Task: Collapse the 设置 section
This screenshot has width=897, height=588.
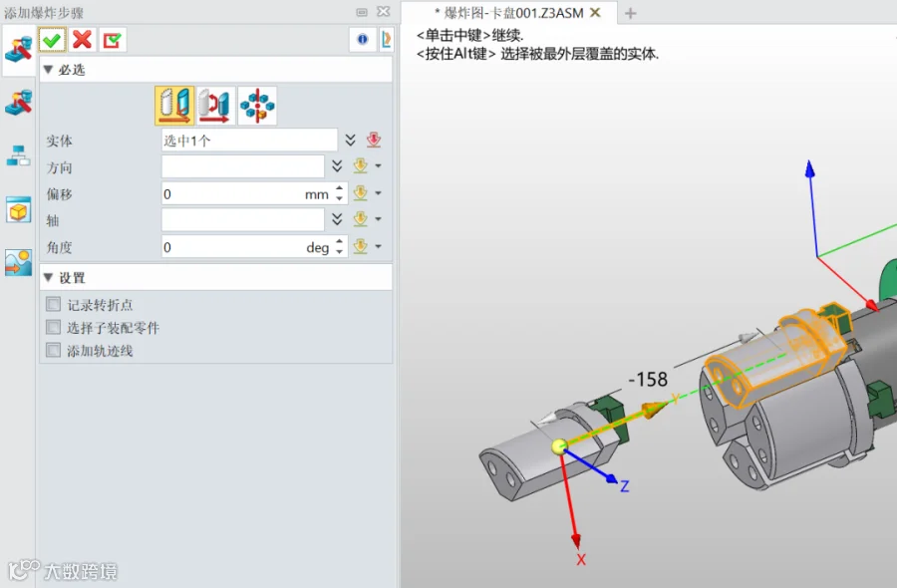Action: 49,277
